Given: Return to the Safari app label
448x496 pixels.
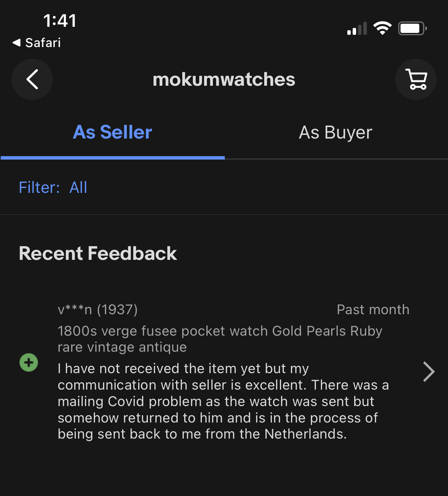Looking at the screenshot, I should click(x=43, y=42).
